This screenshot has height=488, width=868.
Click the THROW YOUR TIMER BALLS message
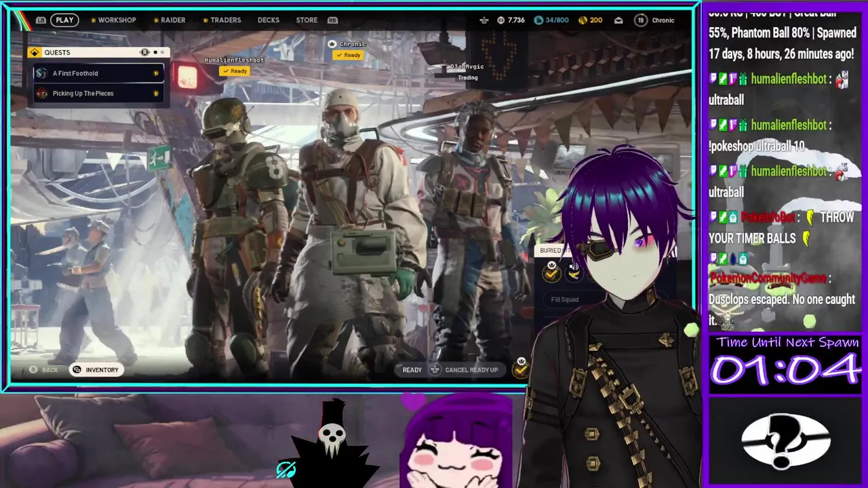(781, 228)
